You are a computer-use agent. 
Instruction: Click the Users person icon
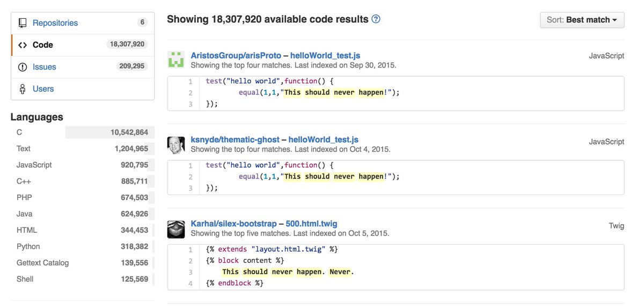click(23, 89)
